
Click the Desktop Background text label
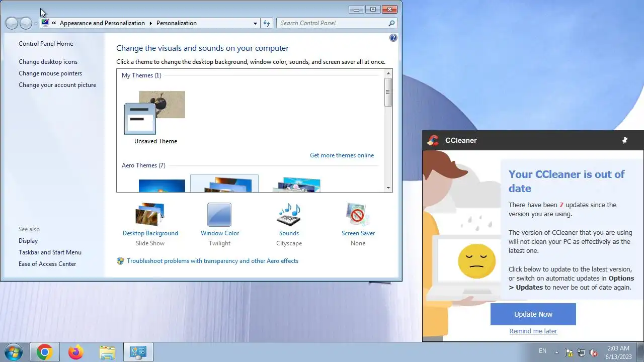(x=150, y=233)
